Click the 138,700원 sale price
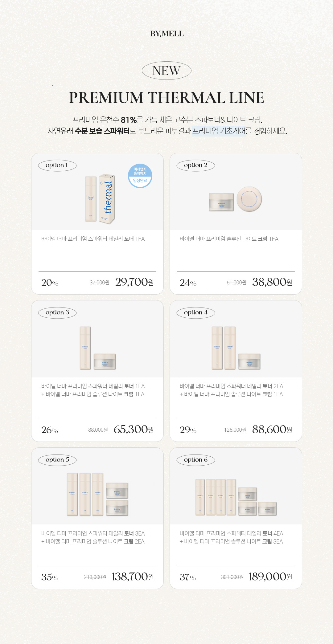Screen dimensions: 333x644 pos(133,577)
